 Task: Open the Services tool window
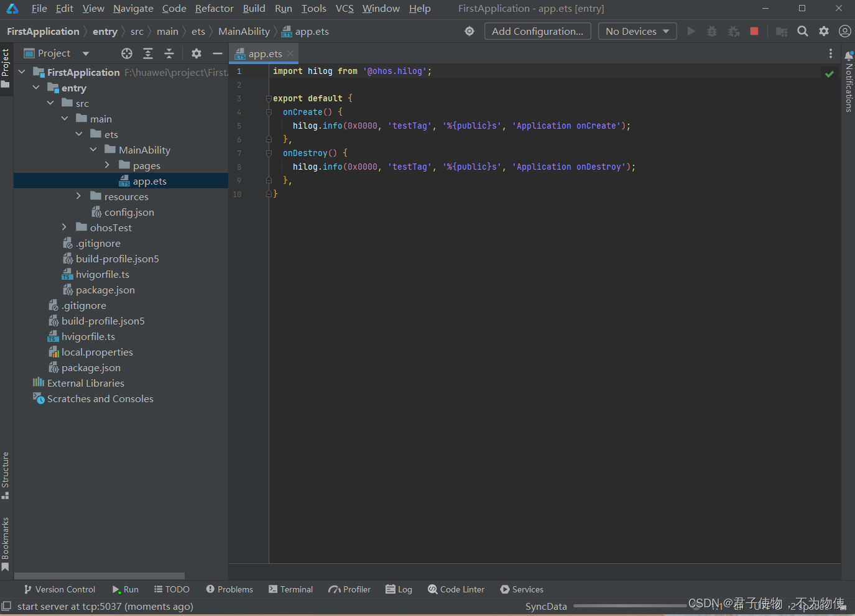click(522, 589)
